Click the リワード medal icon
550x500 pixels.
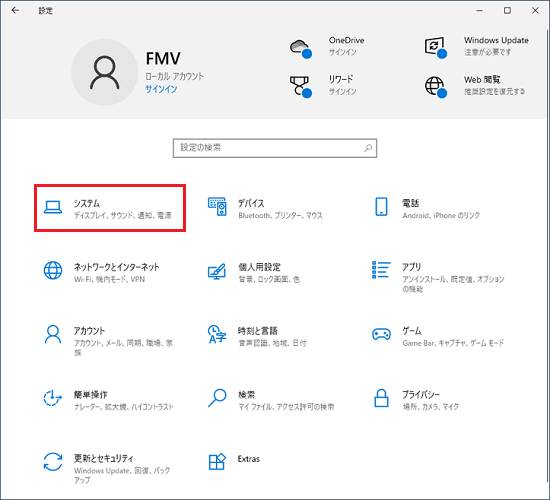pos(301,87)
